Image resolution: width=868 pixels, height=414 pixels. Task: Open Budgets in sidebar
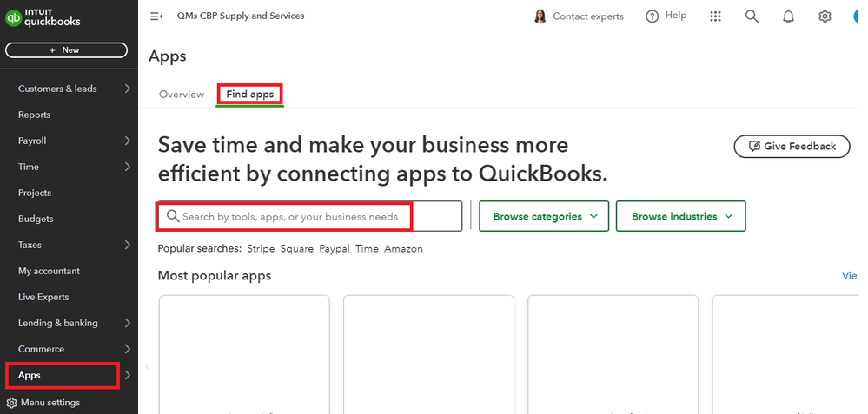tap(36, 219)
